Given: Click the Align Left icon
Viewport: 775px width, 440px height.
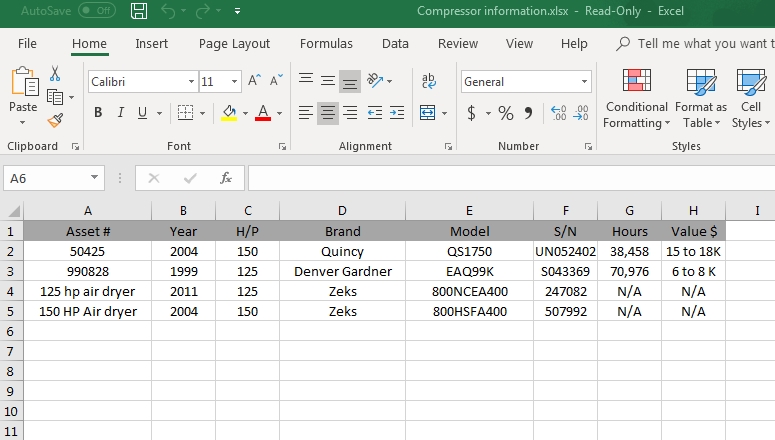Looking at the screenshot, I should pos(306,113).
